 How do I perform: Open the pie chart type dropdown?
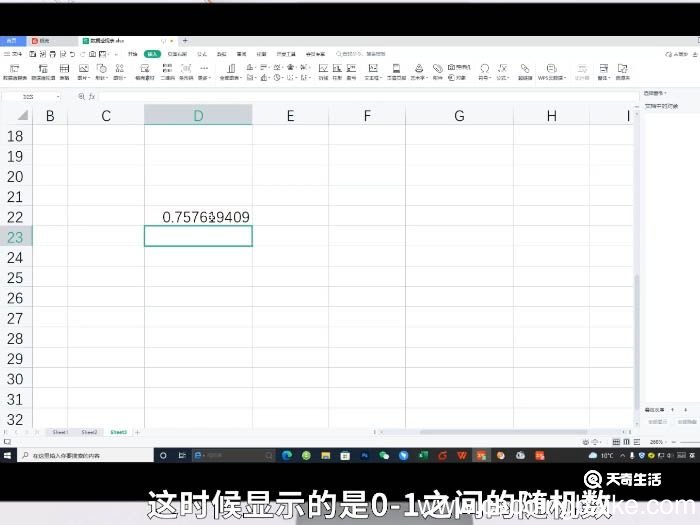click(x=278, y=77)
